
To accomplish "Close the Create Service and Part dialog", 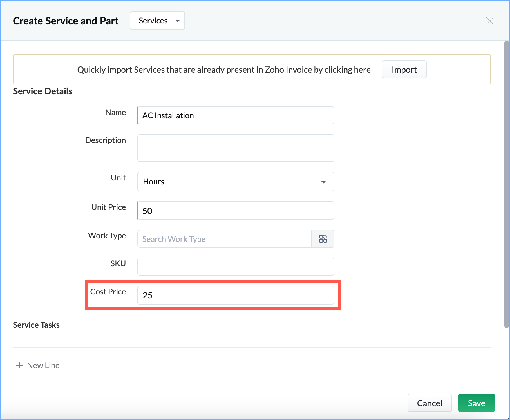I will tap(489, 21).
